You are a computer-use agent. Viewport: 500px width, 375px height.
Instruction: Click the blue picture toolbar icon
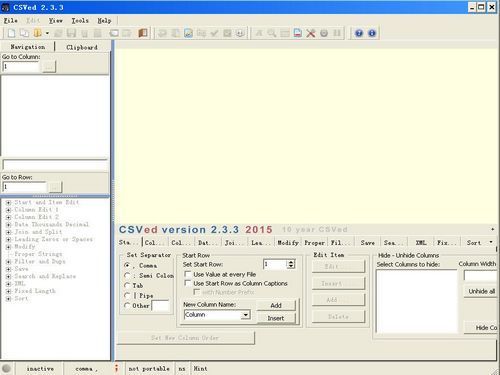pyautogui.click(x=188, y=33)
